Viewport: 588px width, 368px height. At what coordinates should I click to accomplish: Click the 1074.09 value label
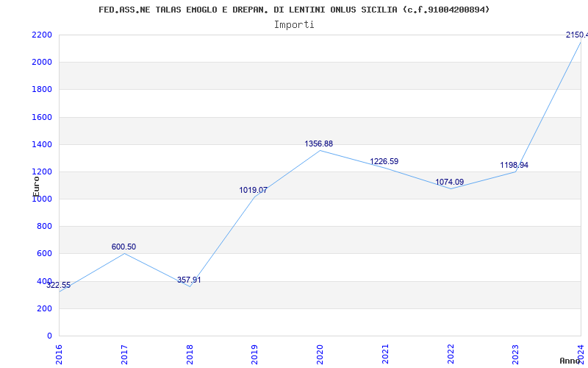point(450,182)
